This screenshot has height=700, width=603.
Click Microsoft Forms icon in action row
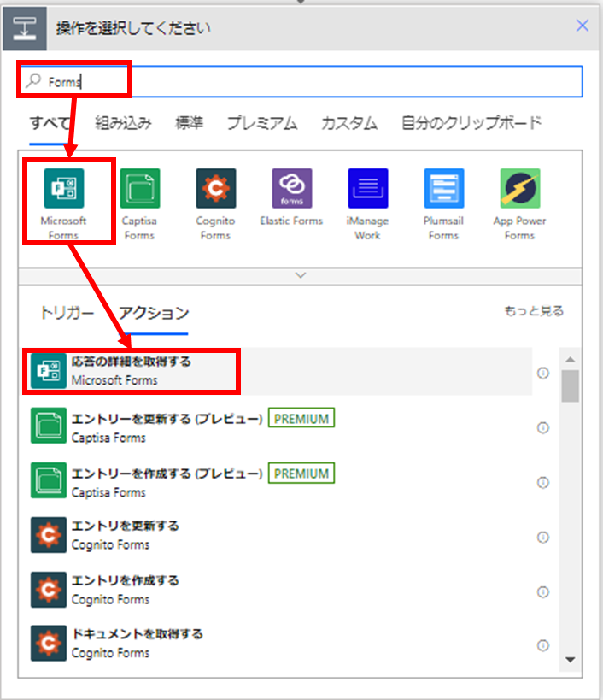point(49,372)
